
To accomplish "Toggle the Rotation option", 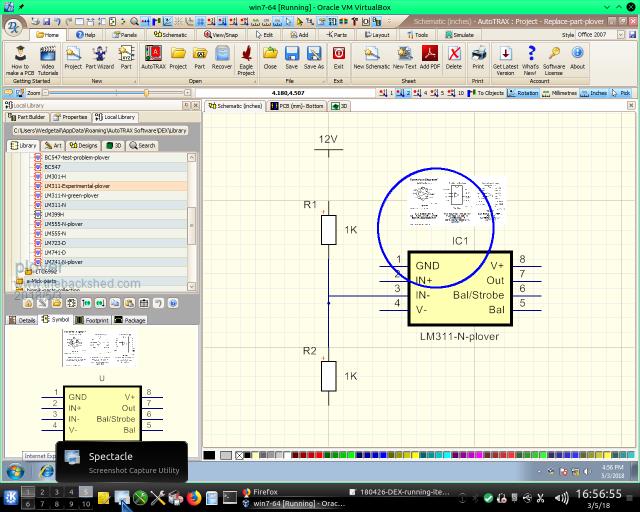I will point(523,93).
